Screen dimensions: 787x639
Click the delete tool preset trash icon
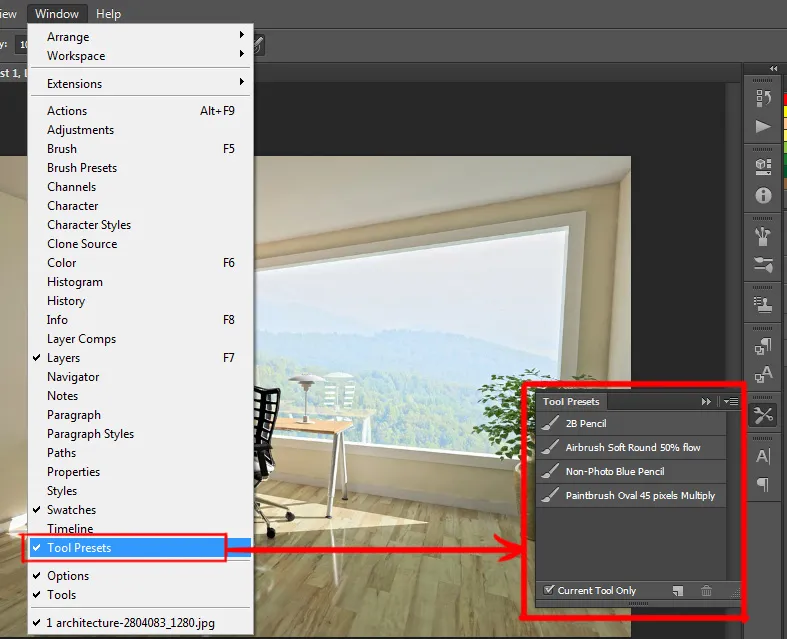[706, 591]
